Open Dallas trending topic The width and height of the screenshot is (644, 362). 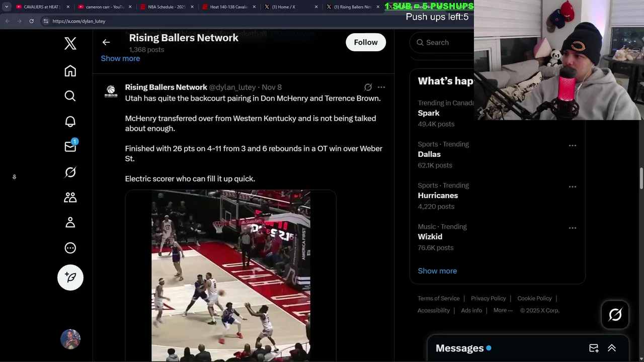(429, 154)
